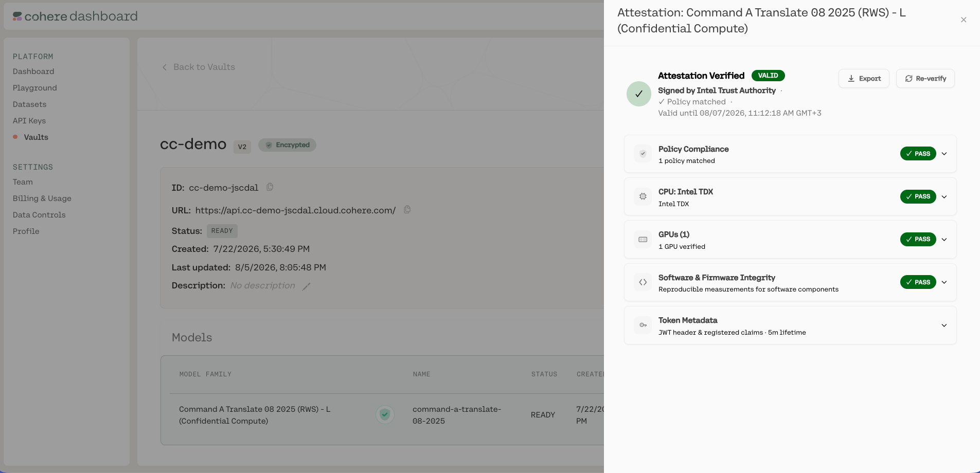Click the Policy Compliance shield icon
This screenshot has width=980, height=473.
643,154
